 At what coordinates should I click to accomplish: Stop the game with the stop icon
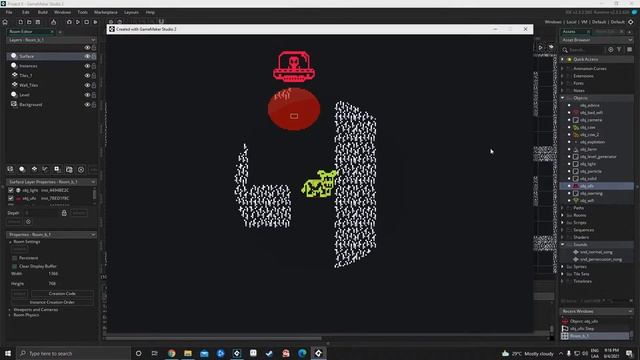tap(87, 22)
